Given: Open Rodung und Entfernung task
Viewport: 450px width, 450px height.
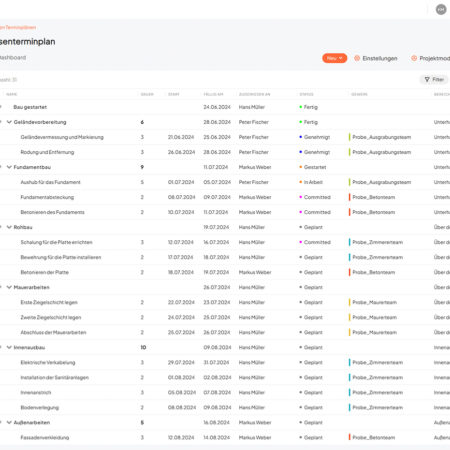Looking at the screenshot, I should (x=47, y=152).
